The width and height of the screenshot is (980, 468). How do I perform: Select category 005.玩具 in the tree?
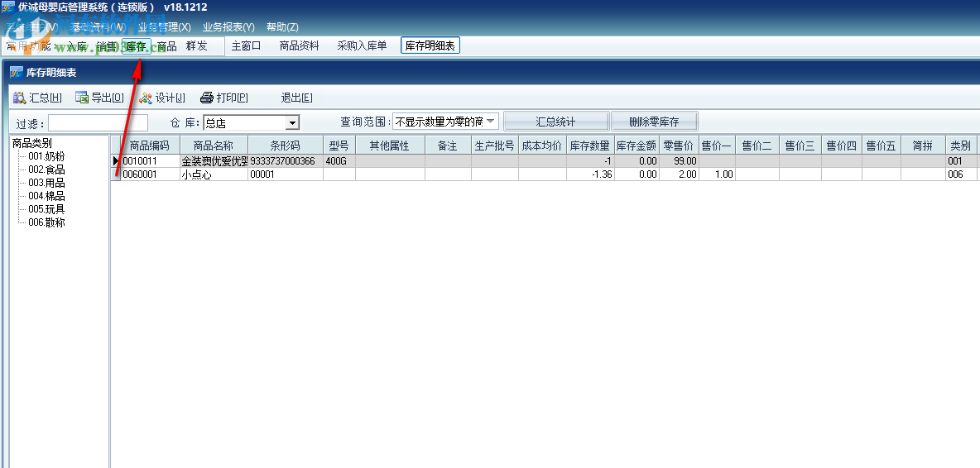(x=46, y=209)
